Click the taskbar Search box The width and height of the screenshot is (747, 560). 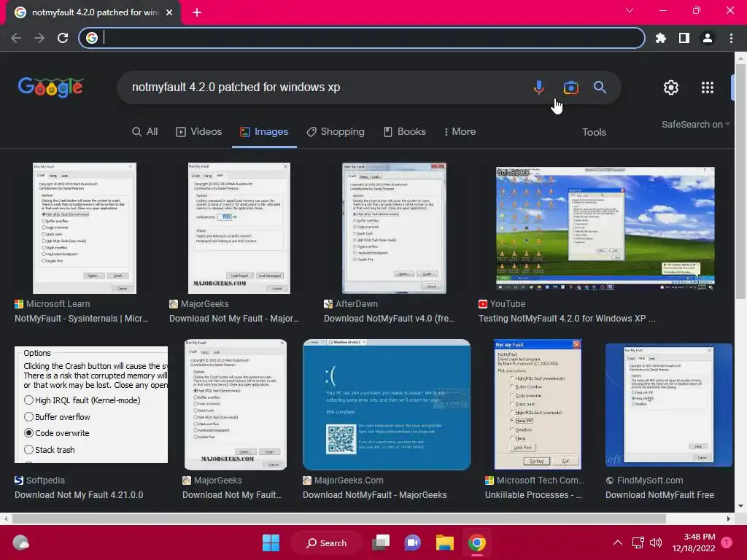coord(326,542)
